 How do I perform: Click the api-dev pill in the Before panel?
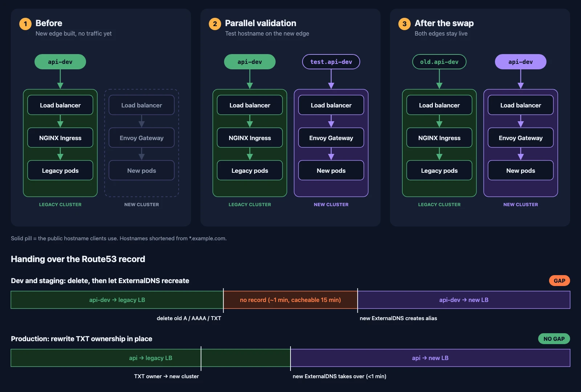(x=60, y=62)
